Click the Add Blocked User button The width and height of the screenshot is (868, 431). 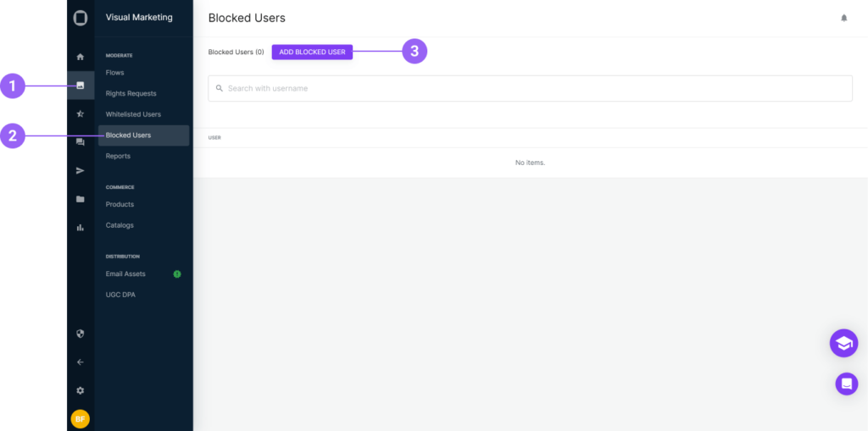312,52
